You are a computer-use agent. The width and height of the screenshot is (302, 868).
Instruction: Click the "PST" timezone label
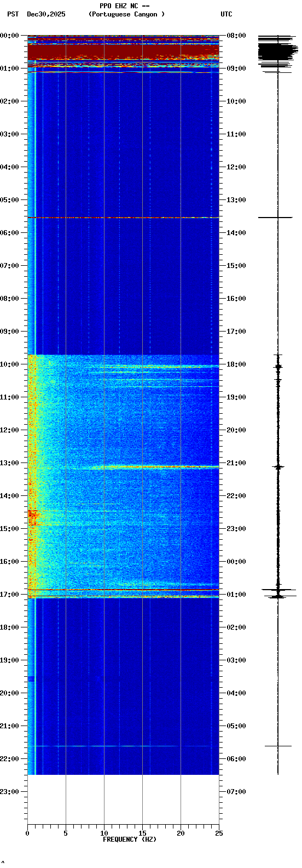coord(13,14)
